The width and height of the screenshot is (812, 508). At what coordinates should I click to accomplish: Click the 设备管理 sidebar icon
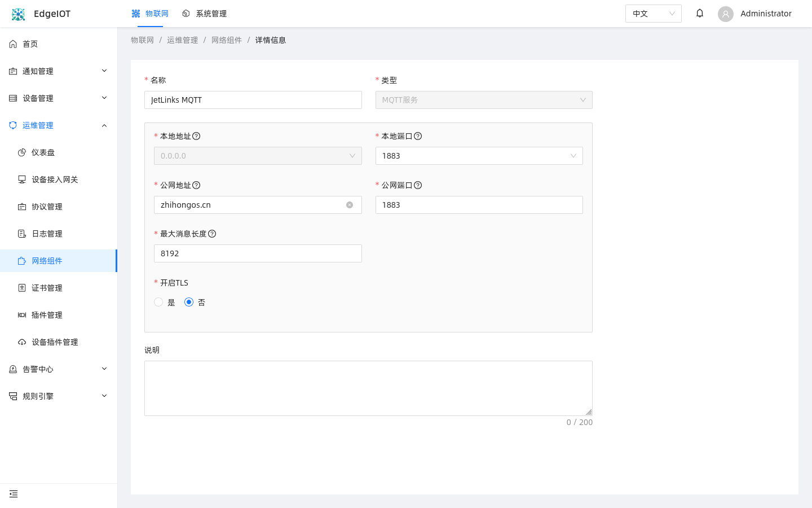pyautogui.click(x=13, y=98)
